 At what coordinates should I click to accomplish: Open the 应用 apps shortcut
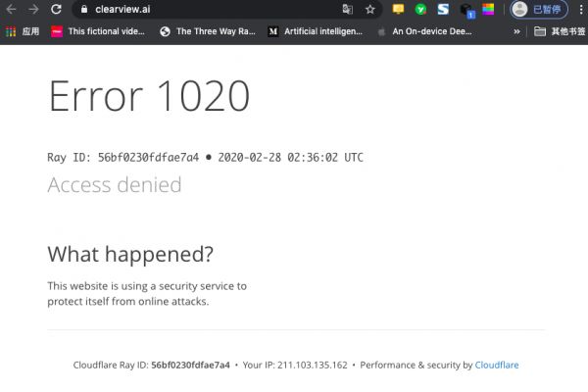pos(23,31)
